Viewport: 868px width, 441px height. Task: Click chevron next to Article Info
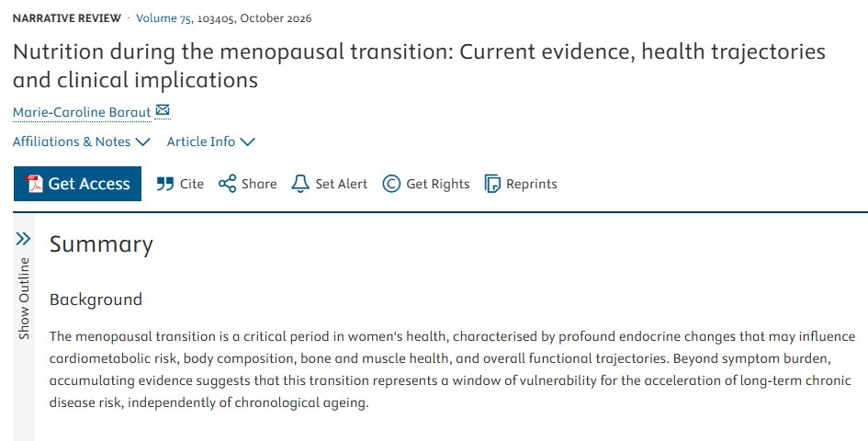(247, 142)
